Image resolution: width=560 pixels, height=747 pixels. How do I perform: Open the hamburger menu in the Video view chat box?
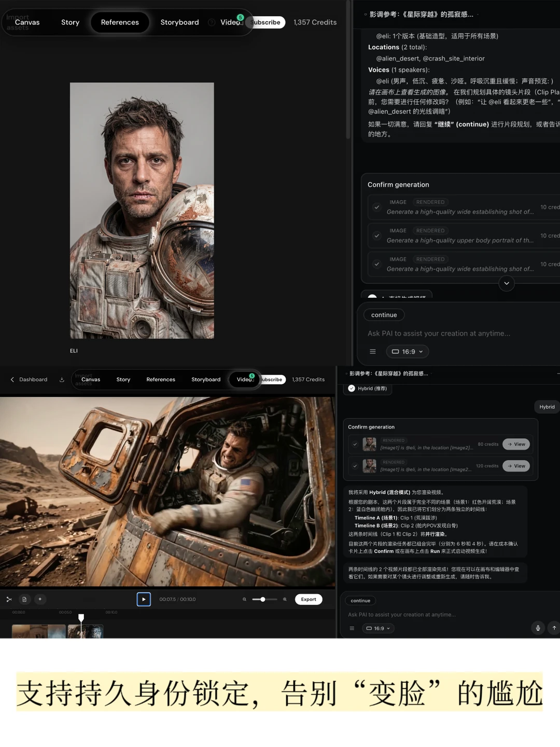(x=352, y=628)
